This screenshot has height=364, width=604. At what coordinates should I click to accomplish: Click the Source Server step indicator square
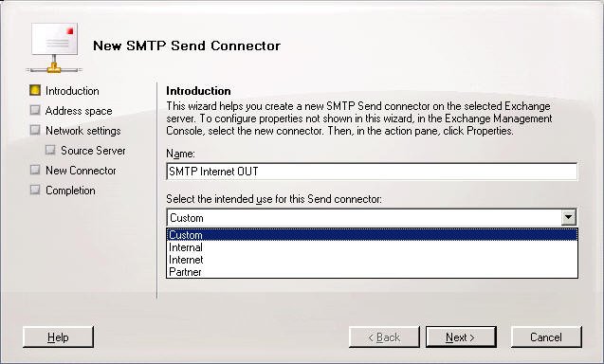pos(50,150)
